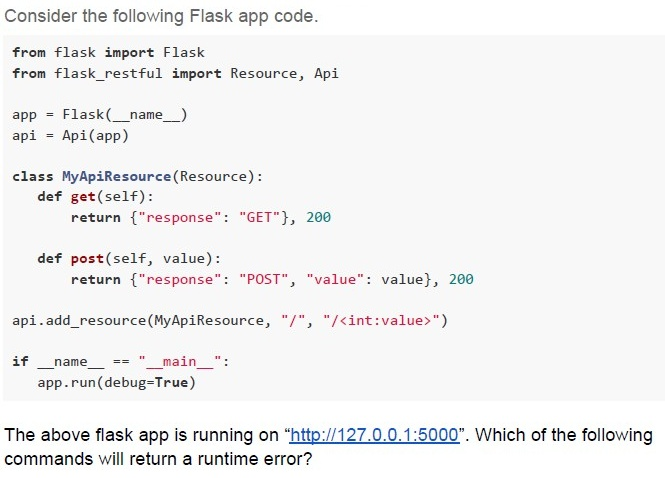
Task: Click the "__main__" string literal
Action: click(179, 362)
